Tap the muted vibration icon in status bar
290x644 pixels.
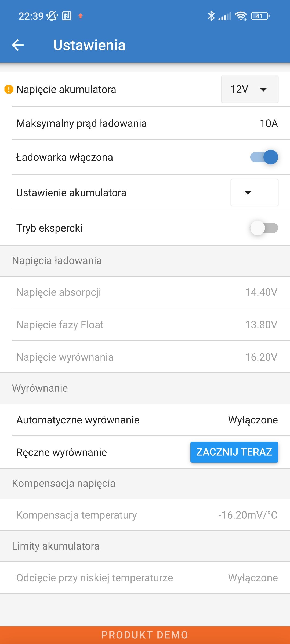[x=52, y=16]
